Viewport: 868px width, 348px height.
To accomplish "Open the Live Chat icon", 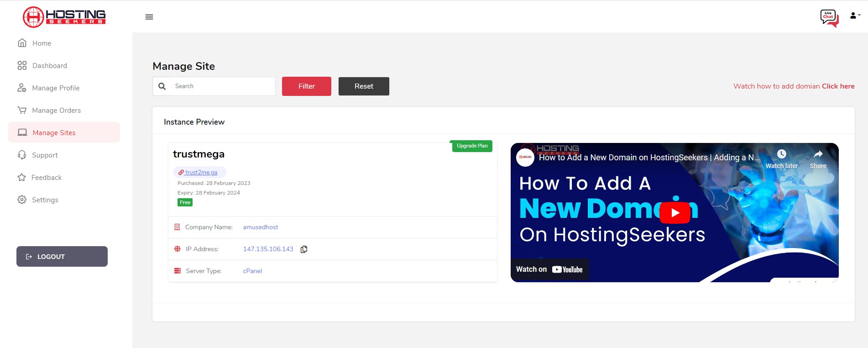I will coord(829,18).
